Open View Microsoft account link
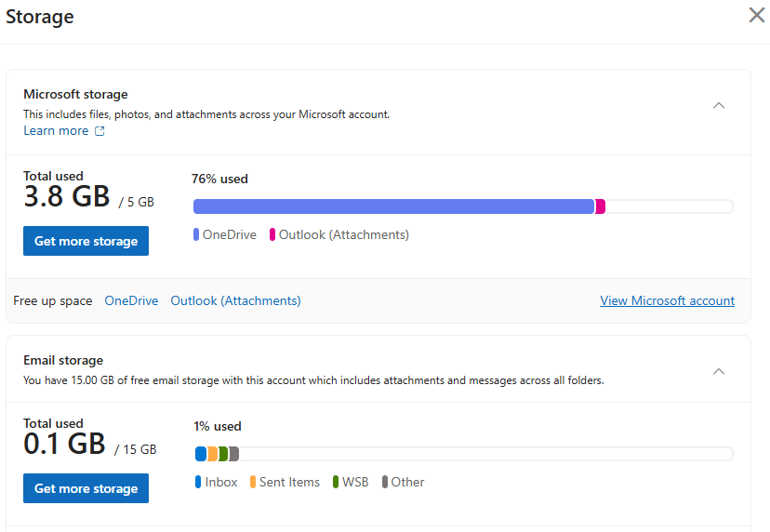This screenshot has width=770, height=532. click(668, 300)
